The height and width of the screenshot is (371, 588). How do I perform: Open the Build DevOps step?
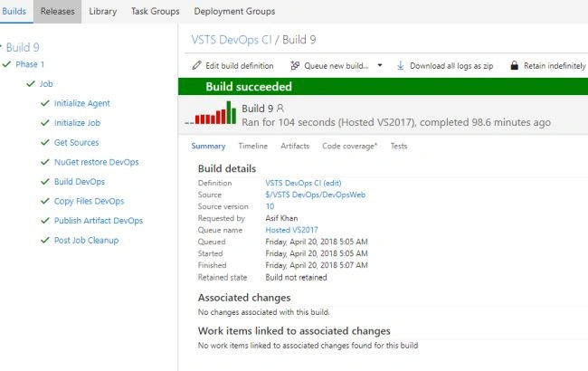(80, 182)
